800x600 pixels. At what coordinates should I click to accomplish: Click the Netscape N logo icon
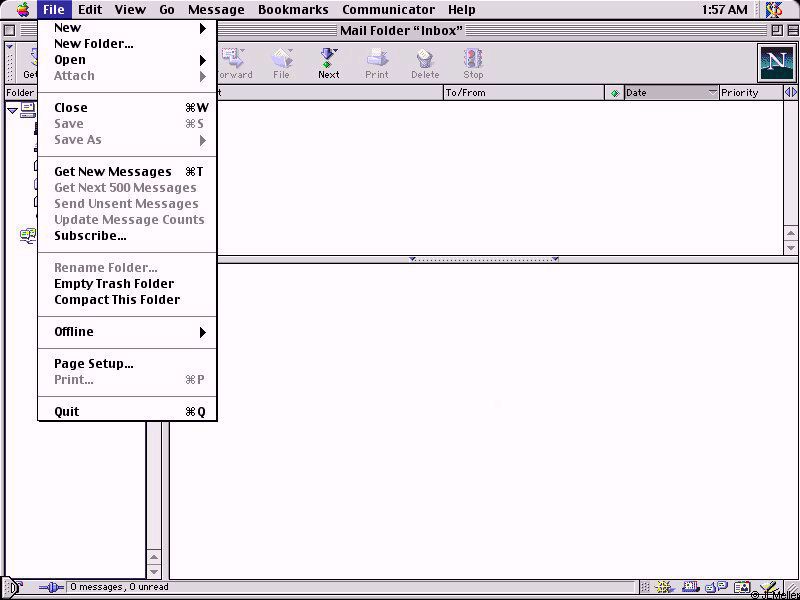click(x=775, y=63)
